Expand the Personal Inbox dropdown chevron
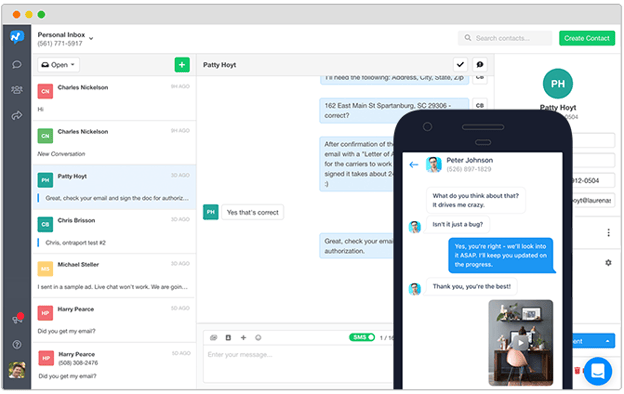 click(x=91, y=39)
